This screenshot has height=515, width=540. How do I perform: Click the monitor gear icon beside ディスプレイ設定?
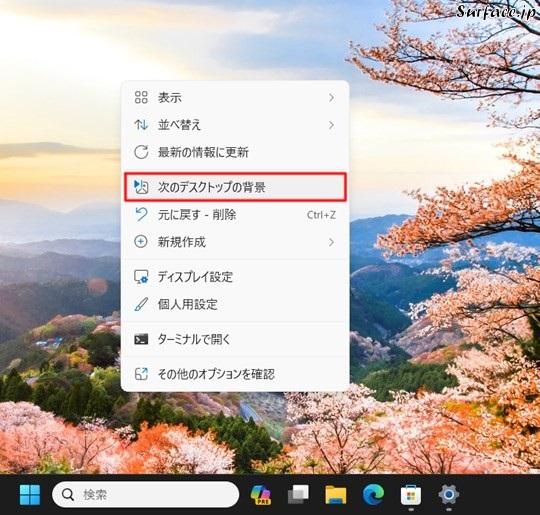pos(141,277)
